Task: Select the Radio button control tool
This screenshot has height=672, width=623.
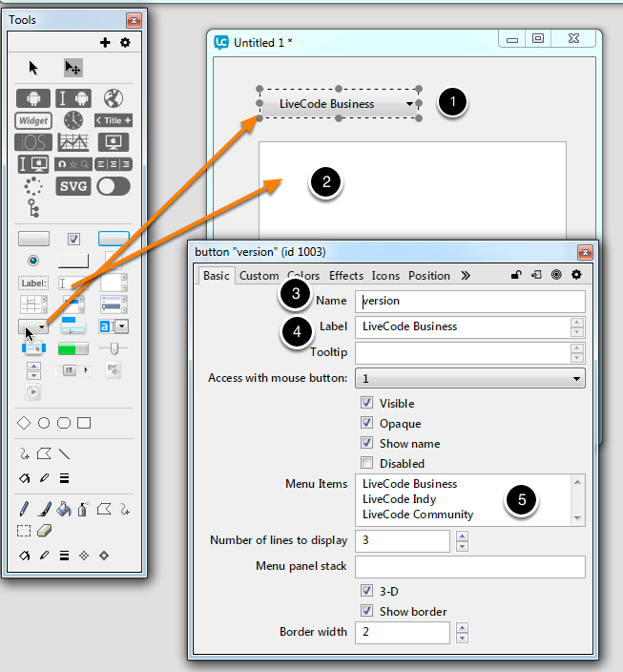Action: click(33, 261)
